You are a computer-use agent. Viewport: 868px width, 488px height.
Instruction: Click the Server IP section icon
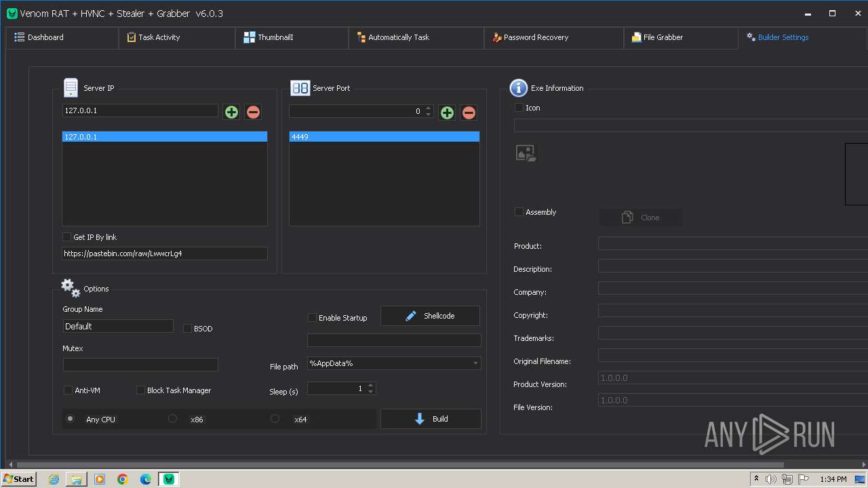(x=71, y=87)
